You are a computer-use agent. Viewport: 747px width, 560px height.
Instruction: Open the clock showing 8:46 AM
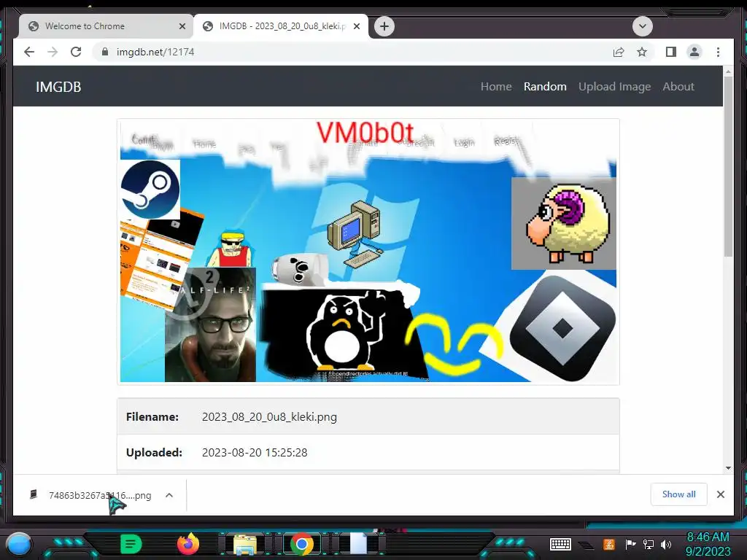point(708,544)
